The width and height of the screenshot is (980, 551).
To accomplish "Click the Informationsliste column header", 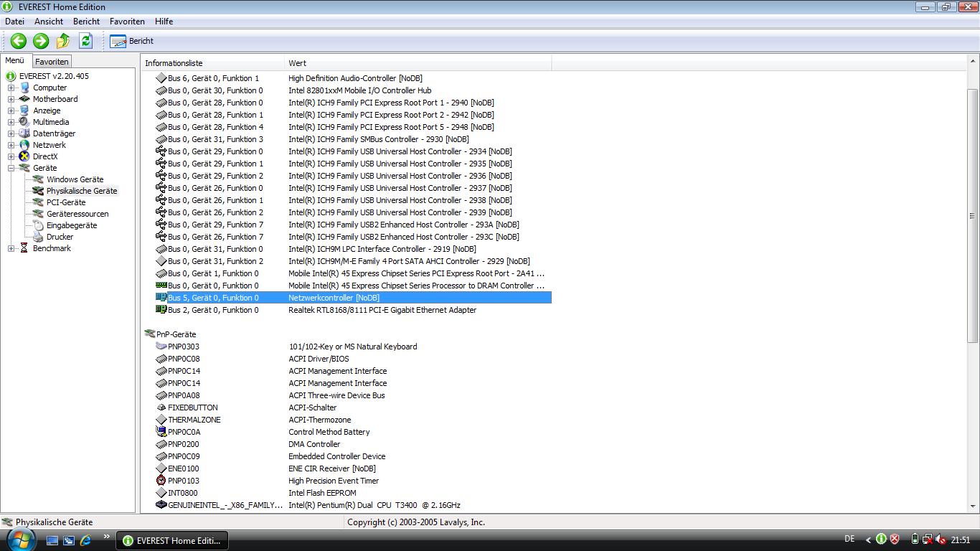I will pyautogui.click(x=212, y=63).
